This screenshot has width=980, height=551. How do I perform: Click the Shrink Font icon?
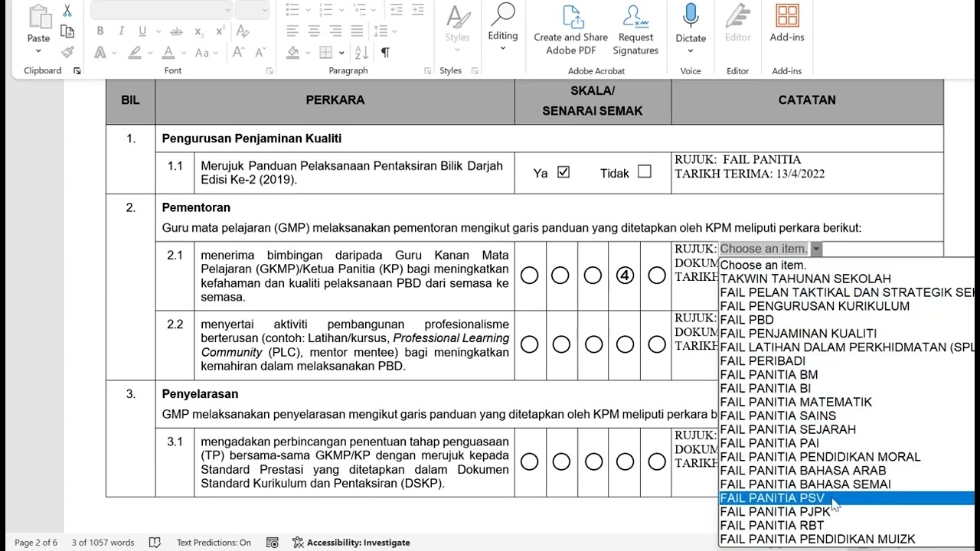pos(260,53)
